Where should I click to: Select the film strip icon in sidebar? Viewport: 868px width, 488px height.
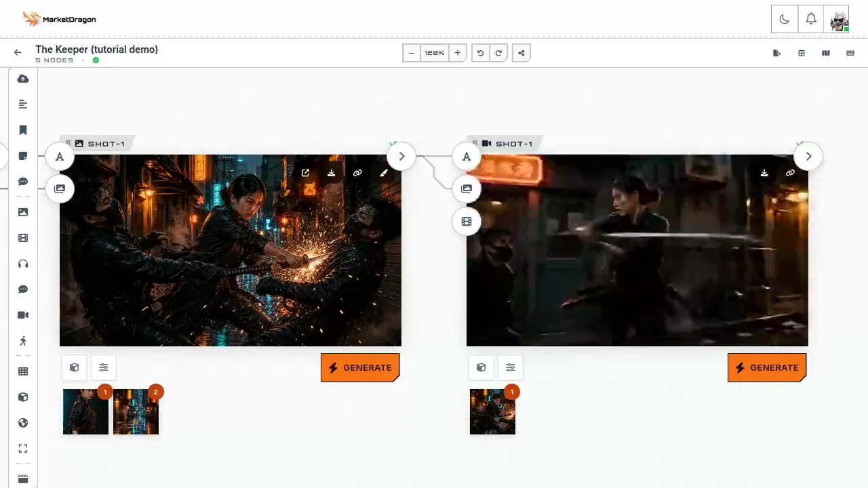[23, 238]
